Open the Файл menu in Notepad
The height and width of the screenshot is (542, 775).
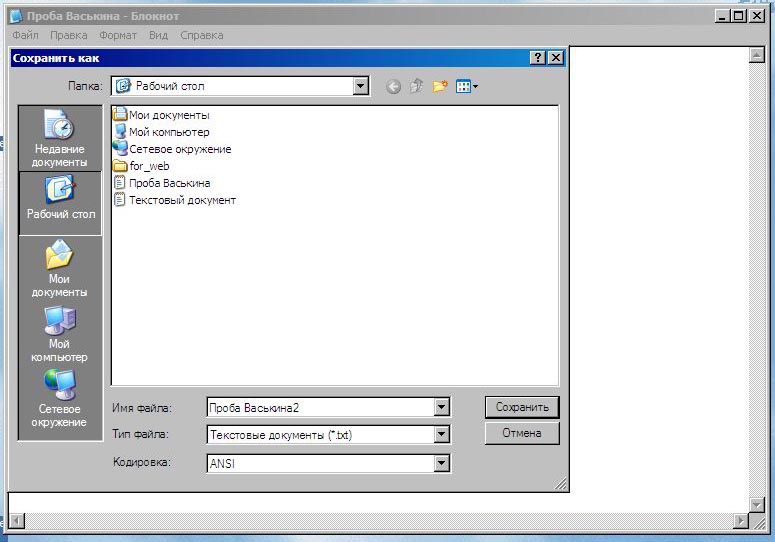pyautogui.click(x=25, y=35)
